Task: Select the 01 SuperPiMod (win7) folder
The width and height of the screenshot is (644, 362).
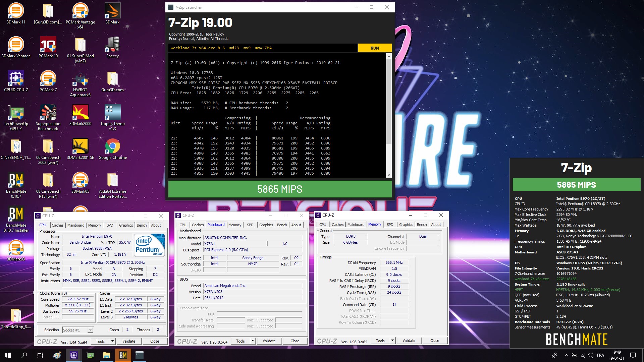Action: (x=80, y=50)
